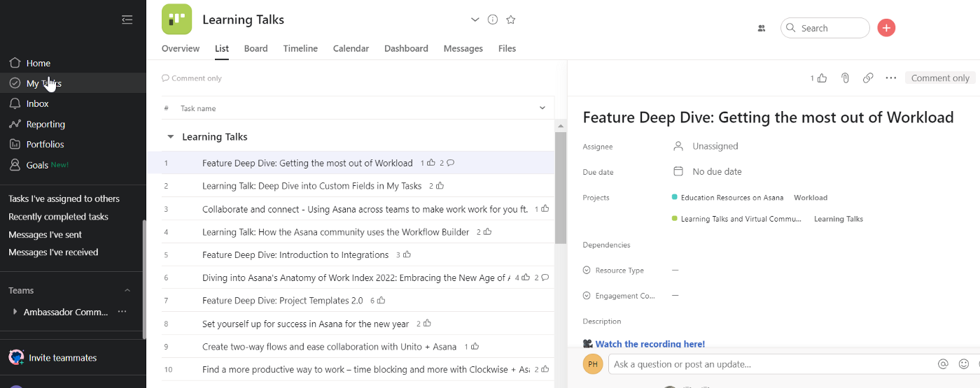Open Messages I've sent
The height and width of the screenshot is (388, 980).
point(45,234)
